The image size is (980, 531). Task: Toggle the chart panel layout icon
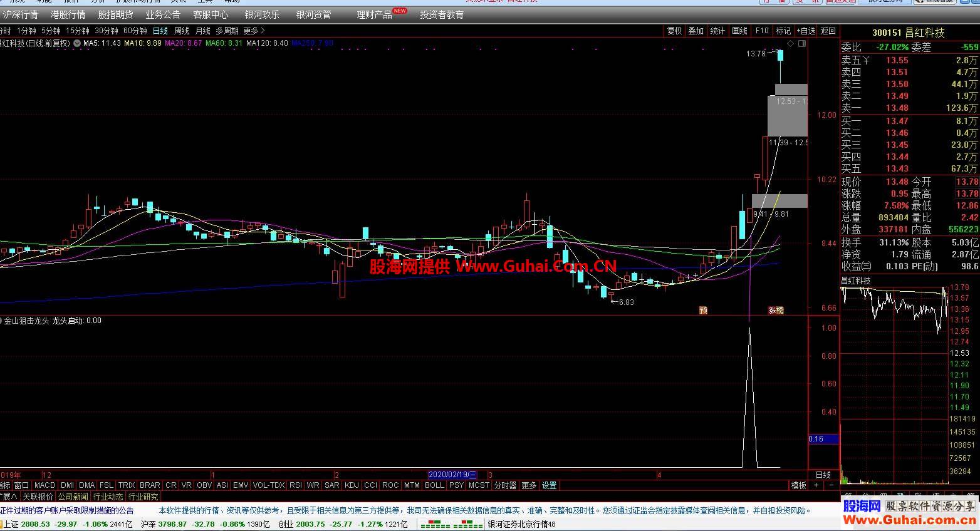pos(802,43)
